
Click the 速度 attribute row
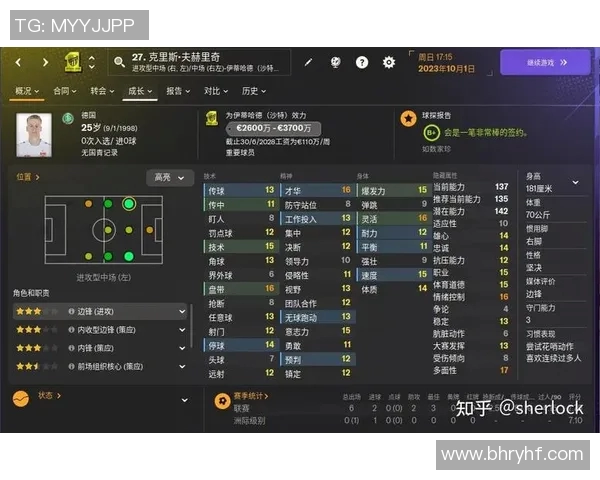pyautogui.click(x=393, y=275)
